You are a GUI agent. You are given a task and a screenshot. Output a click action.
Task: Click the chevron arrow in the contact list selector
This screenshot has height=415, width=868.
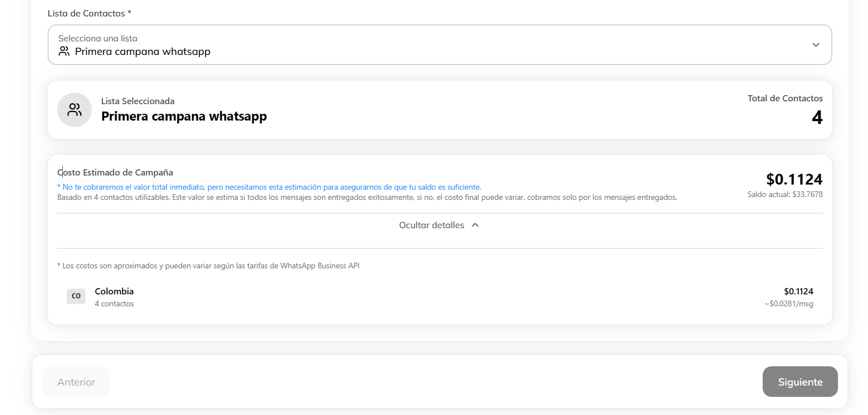815,45
